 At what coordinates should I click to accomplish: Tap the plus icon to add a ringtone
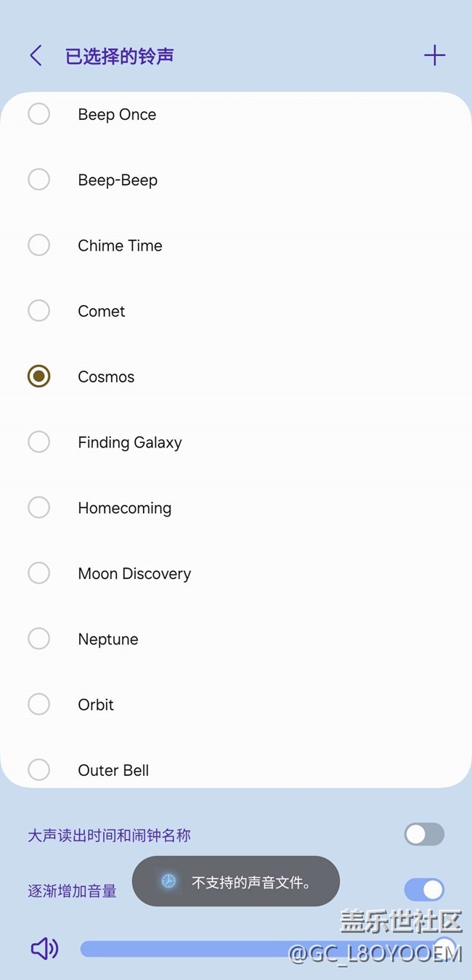434,55
